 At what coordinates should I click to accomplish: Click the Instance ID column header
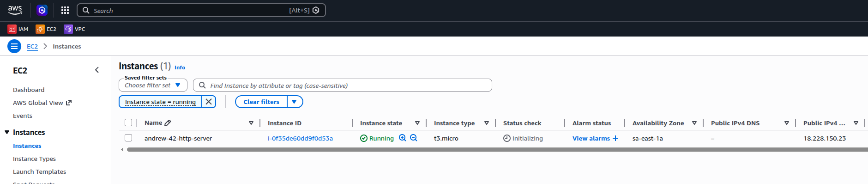[284, 123]
